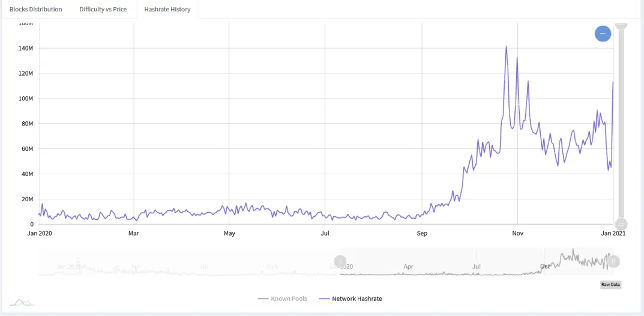Select the Hashrate History tab
This screenshot has height=316, width=644.
point(167,9)
